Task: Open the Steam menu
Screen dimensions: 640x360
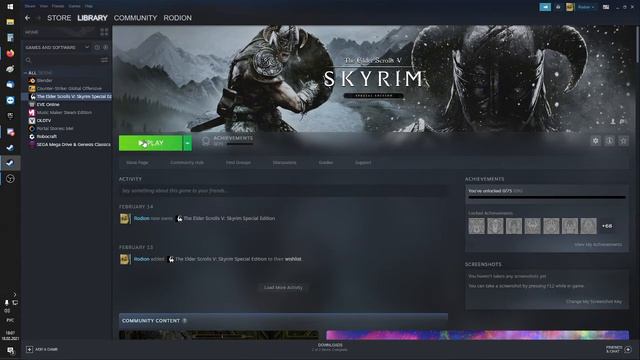Action: point(30,6)
